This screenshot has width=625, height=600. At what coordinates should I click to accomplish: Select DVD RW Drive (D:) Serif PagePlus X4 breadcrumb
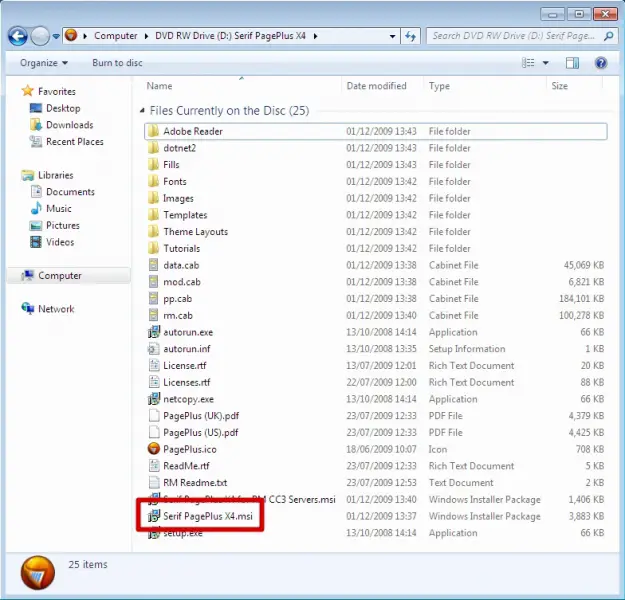click(x=230, y=36)
